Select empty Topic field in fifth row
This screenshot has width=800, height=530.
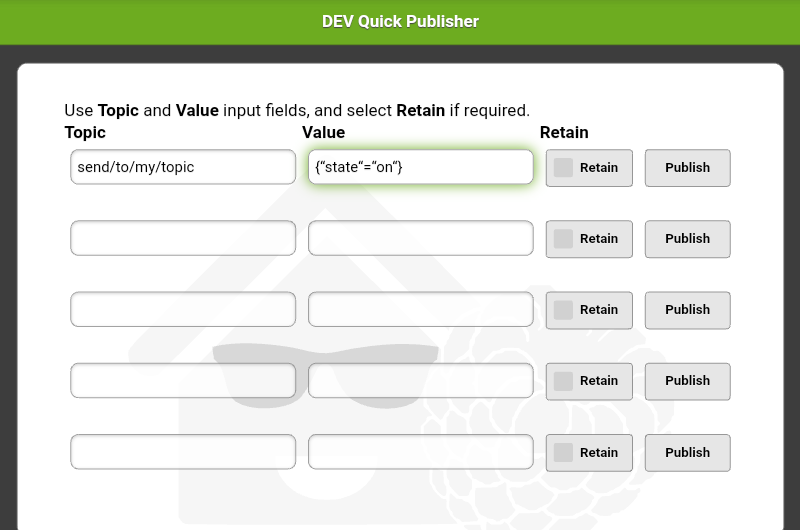pyautogui.click(x=183, y=452)
